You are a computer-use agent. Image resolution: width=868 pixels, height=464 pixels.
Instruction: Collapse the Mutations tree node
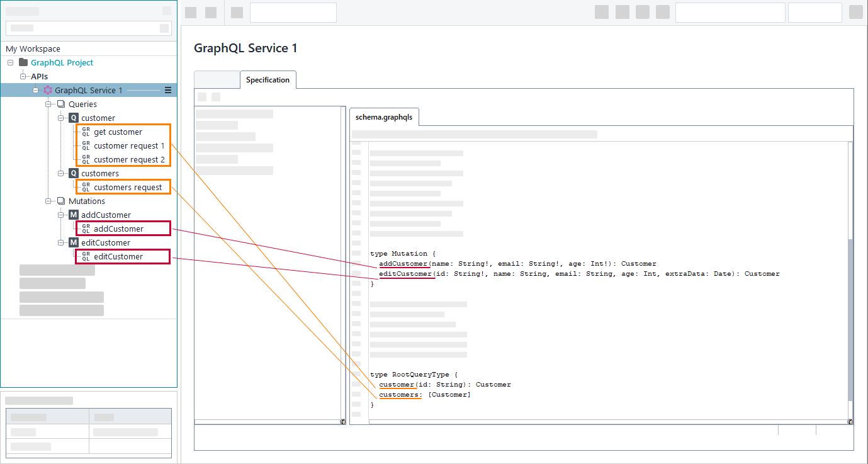pyautogui.click(x=48, y=201)
